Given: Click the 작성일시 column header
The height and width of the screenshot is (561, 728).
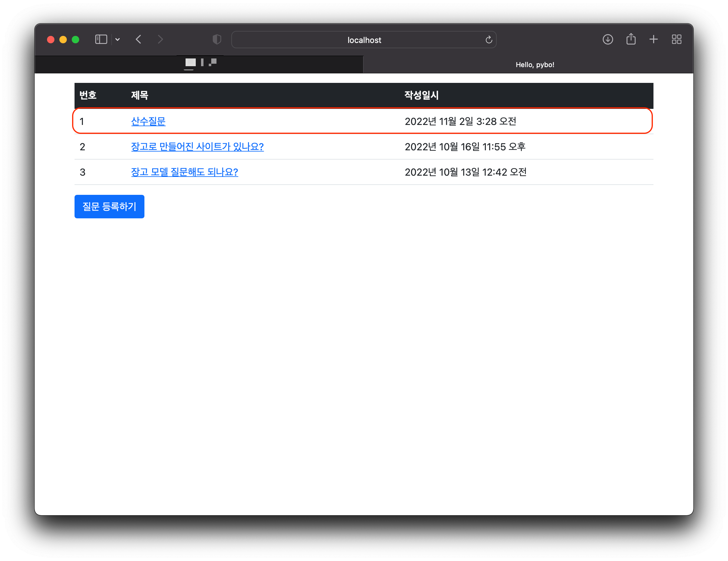Looking at the screenshot, I should coord(421,95).
